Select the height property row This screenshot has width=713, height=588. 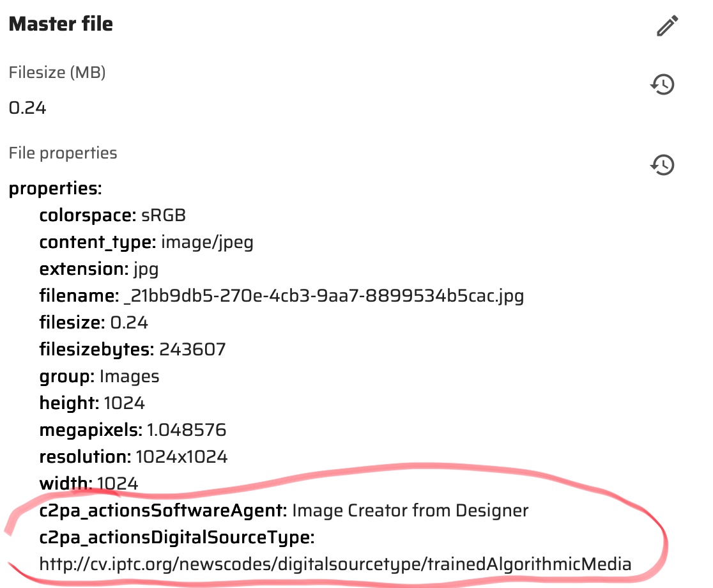tap(92, 403)
